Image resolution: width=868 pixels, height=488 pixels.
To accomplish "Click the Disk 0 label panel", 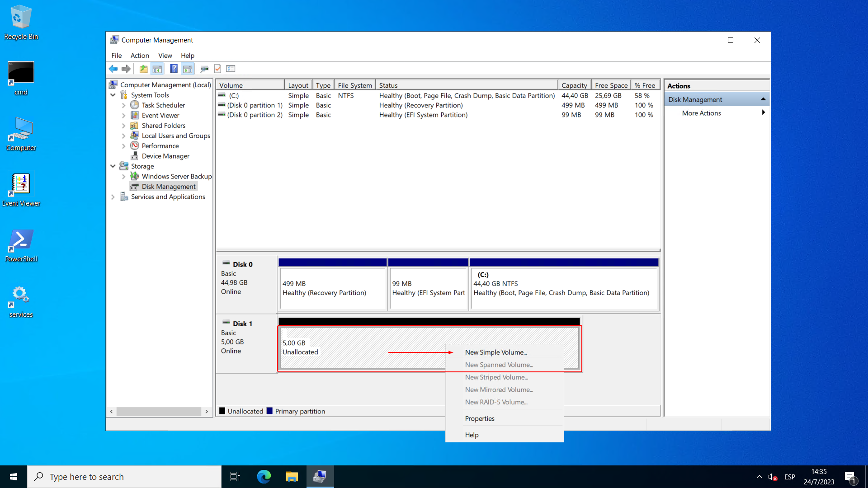I will tap(246, 284).
